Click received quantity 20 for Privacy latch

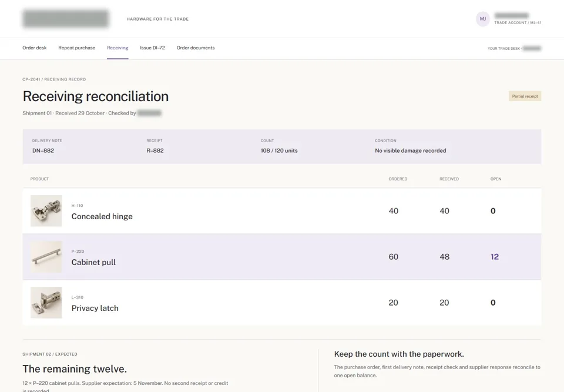444,303
